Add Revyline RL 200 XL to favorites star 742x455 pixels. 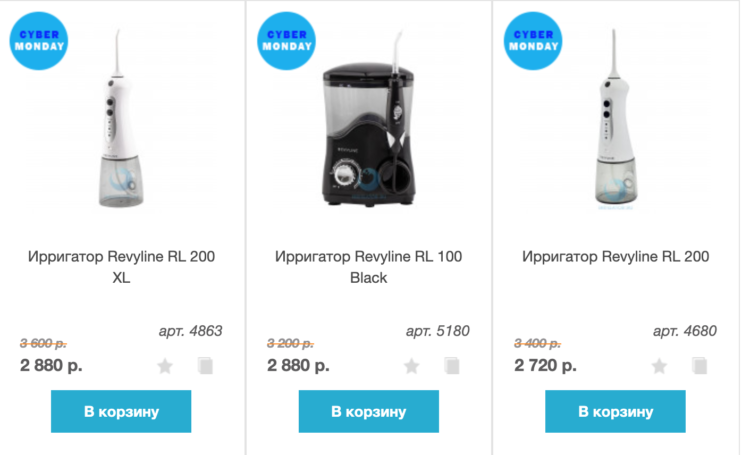(x=165, y=366)
